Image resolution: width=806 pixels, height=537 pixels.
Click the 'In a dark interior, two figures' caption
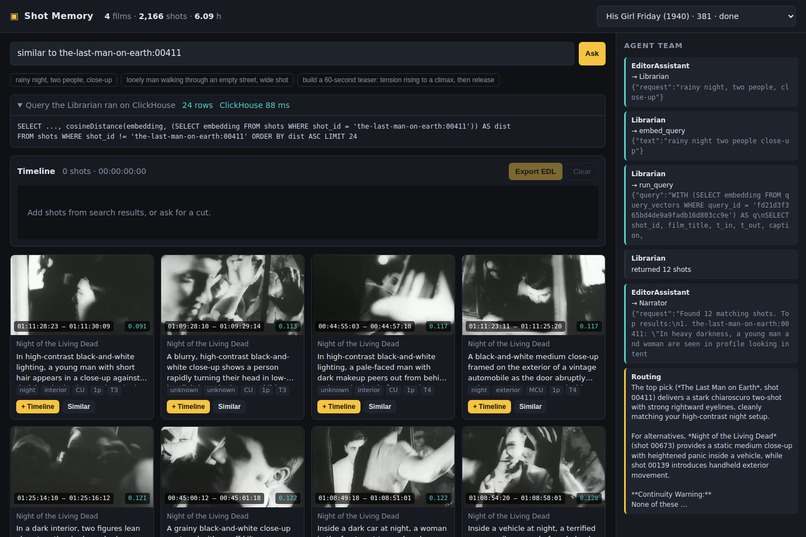tap(78, 528)
